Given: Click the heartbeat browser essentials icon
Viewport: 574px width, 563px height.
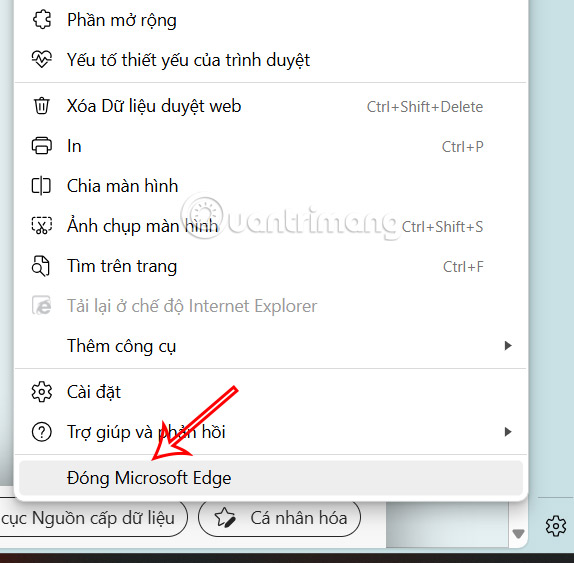Looking at the screenshot, I should pos(42,59).
